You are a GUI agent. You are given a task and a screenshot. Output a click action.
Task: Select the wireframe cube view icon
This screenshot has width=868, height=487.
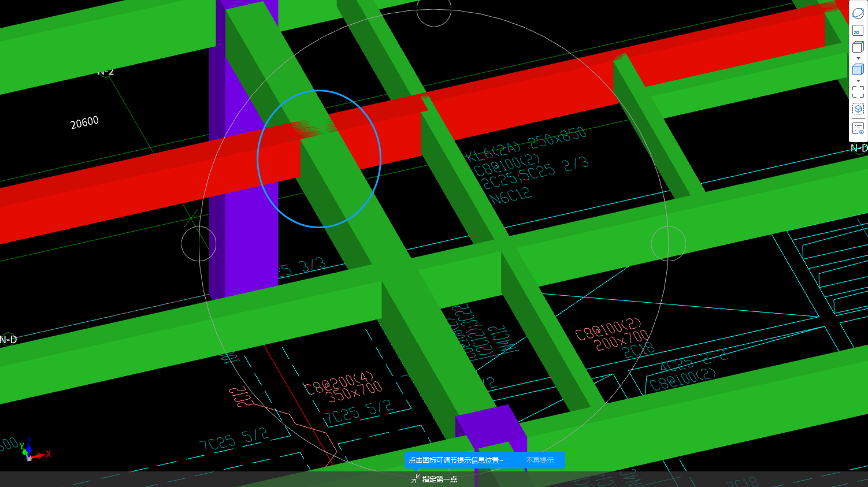(x=858, y=47)
